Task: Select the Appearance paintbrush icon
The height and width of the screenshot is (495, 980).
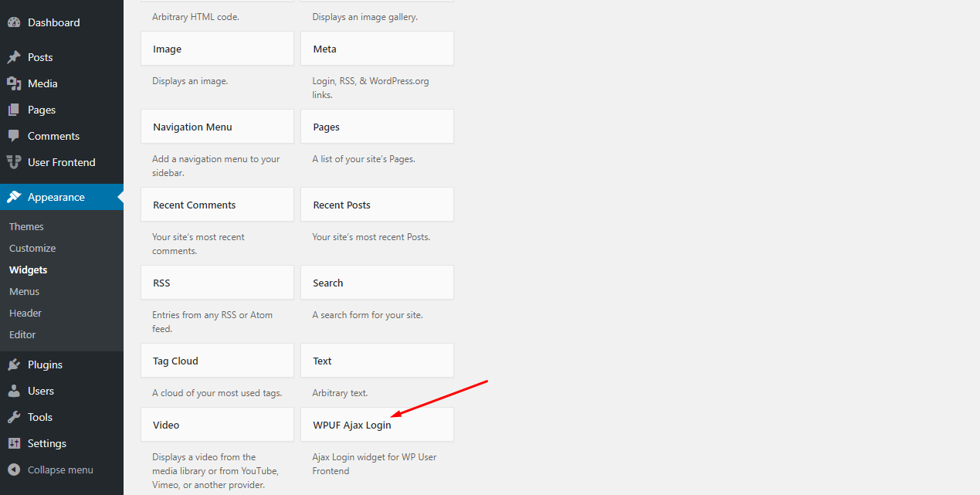Action: [x=15, y=196]
